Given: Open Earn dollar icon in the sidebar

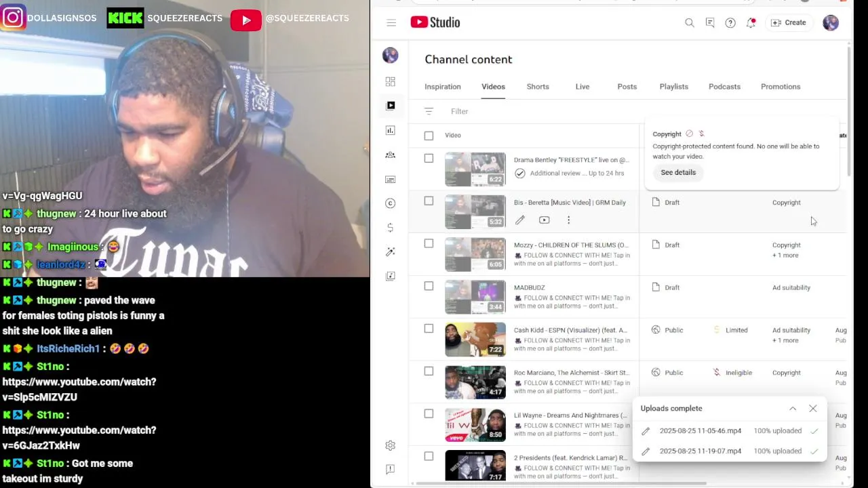Looking at the screenshot, I should [x=391, y=228].
